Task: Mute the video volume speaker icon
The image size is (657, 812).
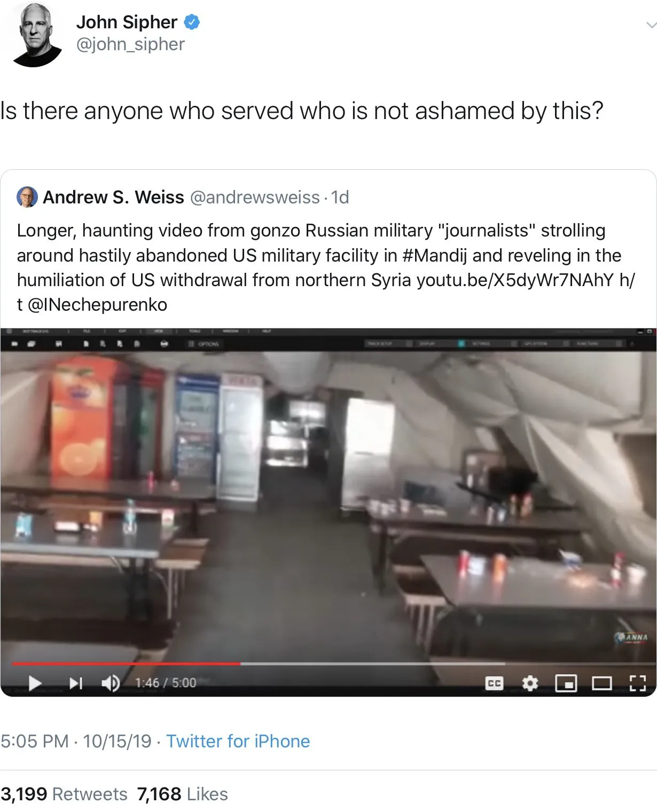Action: [x=111, y=683]
